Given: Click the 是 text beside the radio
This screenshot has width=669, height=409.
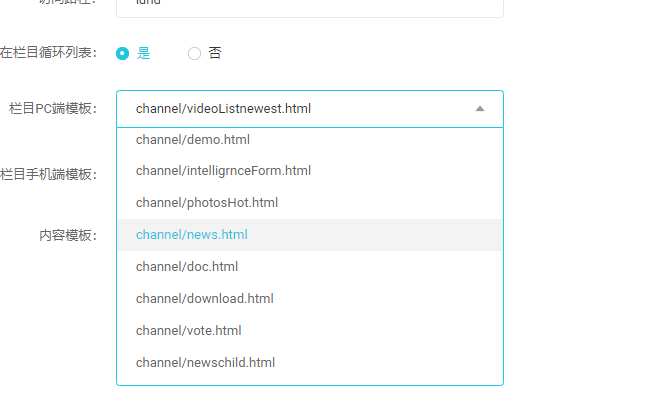Looking at the screenshot, I should click(144, 53).
